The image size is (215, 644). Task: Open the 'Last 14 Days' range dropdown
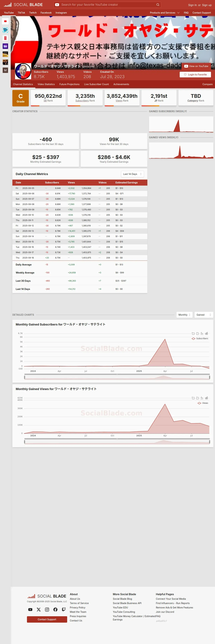tap(132, 174)
